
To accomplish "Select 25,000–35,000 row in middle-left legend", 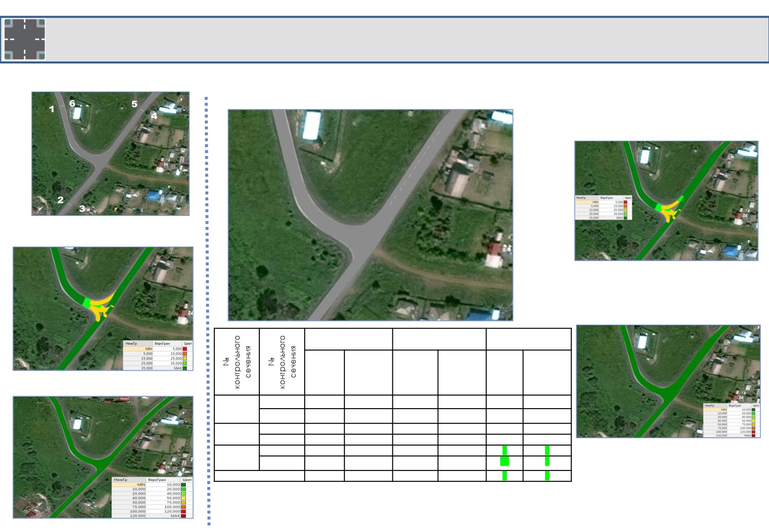I will (158, 363).
